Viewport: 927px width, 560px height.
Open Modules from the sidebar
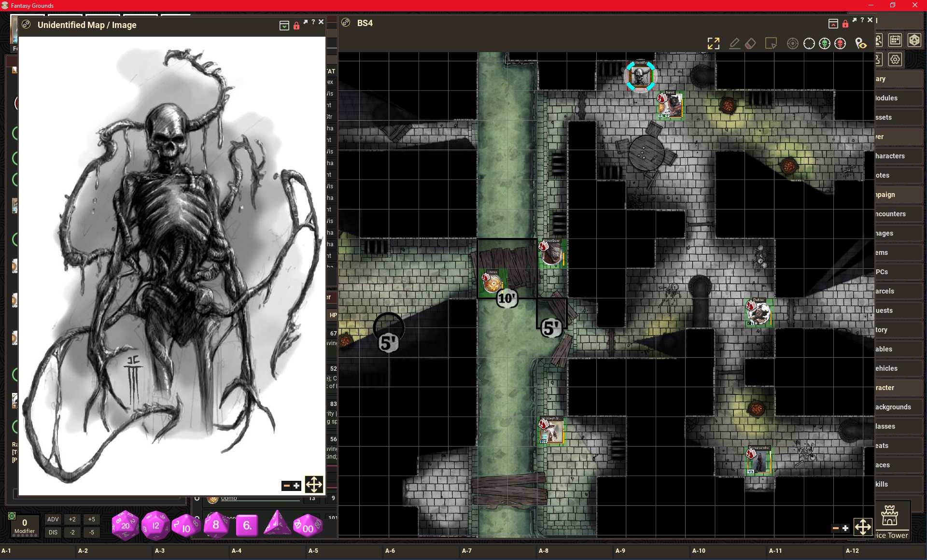click(x=899, y=98)
